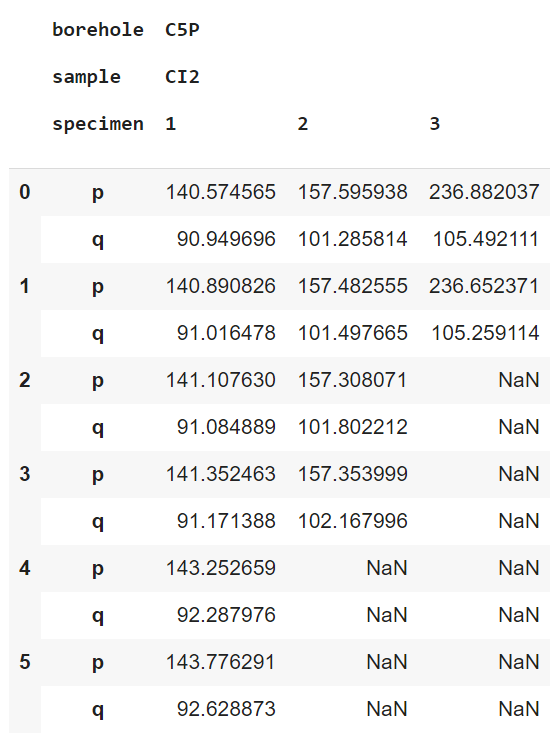This screenshot has width=553, height=742.
Task: Select cell value 157.595938
Action: tap(352, 192)
